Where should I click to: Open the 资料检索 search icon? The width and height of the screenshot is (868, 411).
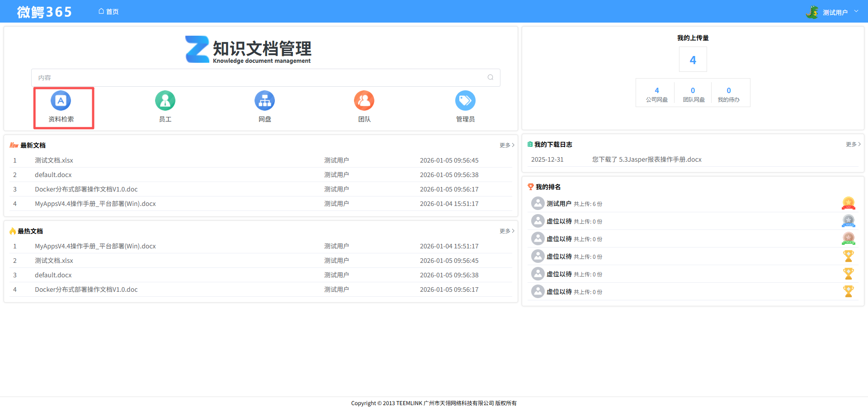click(x=61, y=100)
